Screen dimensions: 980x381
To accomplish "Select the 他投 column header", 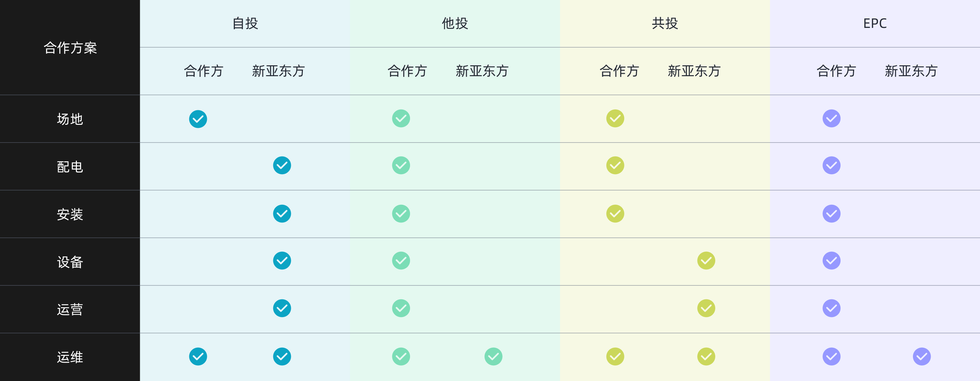I will (455, 23).
